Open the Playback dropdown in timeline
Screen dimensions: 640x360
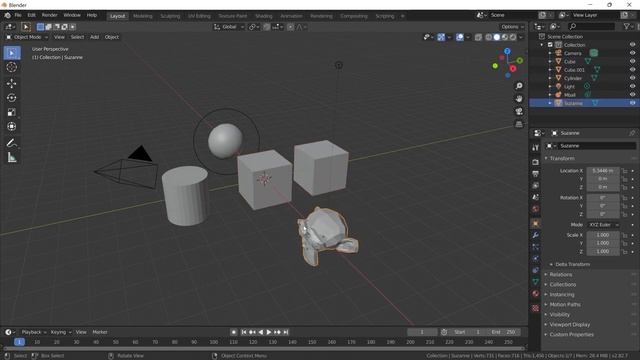point(33,332)
